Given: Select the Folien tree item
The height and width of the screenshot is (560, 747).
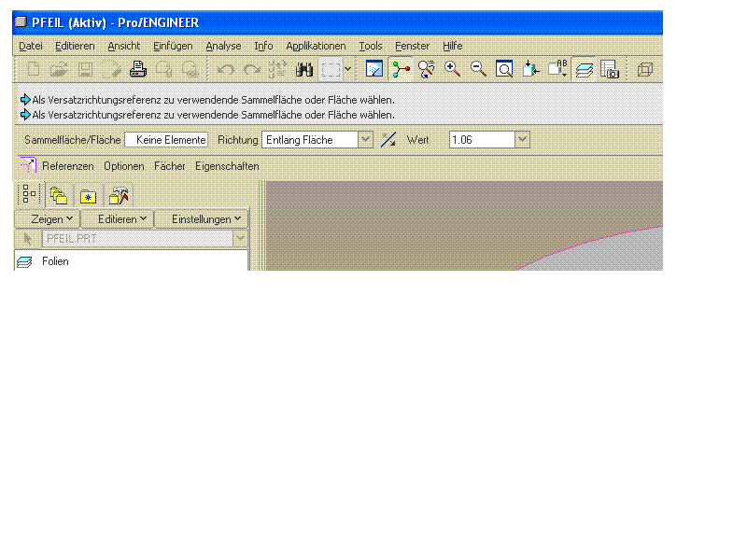Looking at the screenshot, I should point(55,261).
